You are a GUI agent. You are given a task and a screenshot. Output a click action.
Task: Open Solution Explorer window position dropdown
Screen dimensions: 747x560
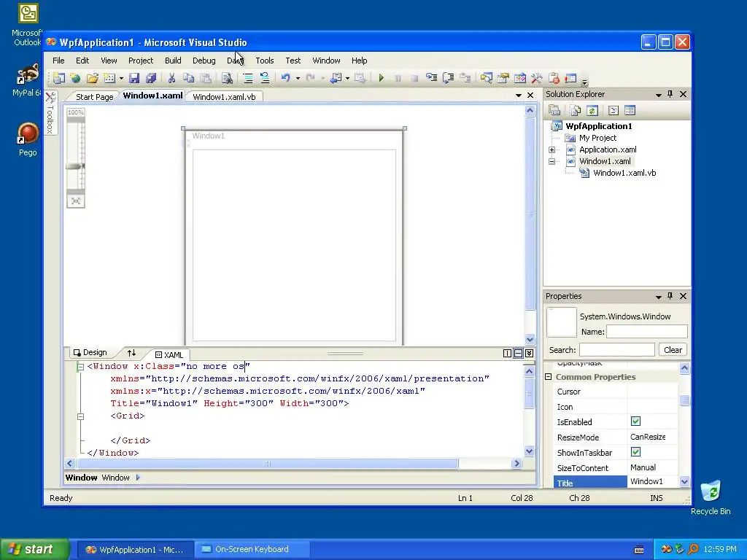tap(659, 95)
